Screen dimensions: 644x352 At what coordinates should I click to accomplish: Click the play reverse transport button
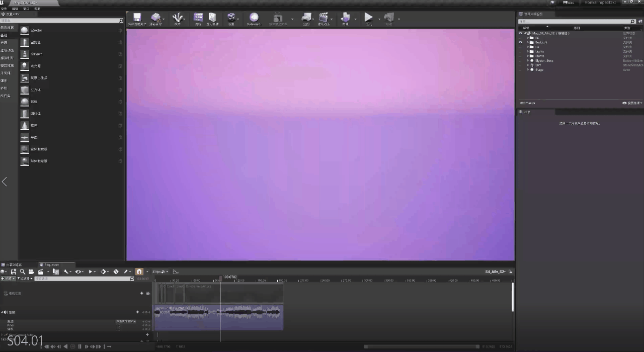point(65,346)
